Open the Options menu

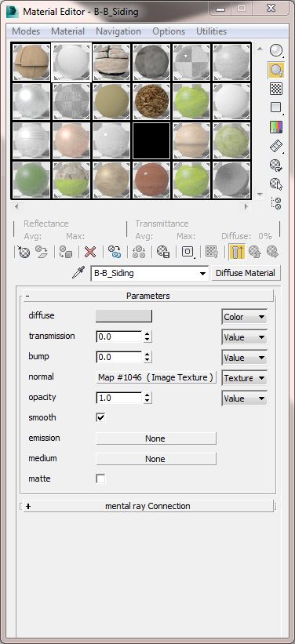169,31
